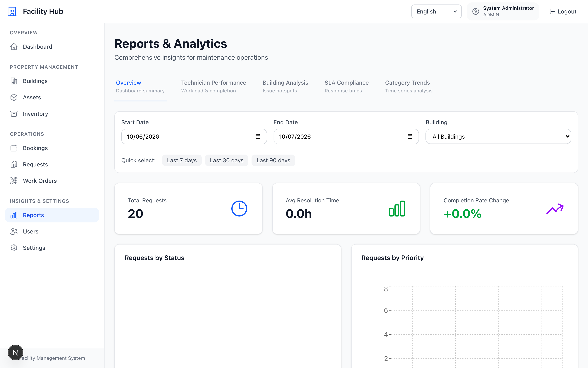
Task: Click the Dashboard home icon in sidebar
Action: click(x=14, y=46)
